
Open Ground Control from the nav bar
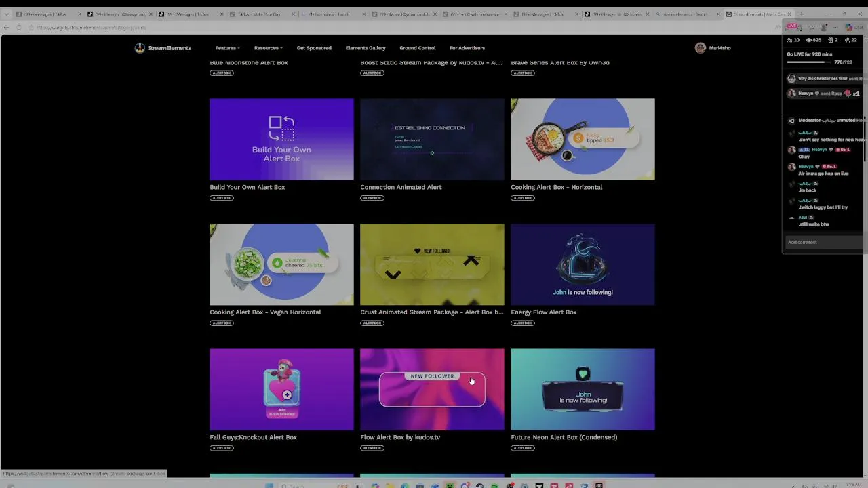tap(418, 48)
